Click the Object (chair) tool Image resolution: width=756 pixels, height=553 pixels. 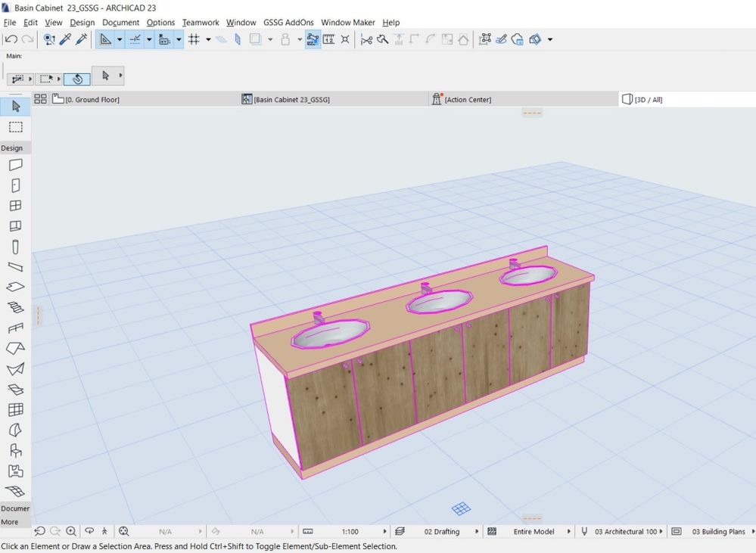point(16,451)
